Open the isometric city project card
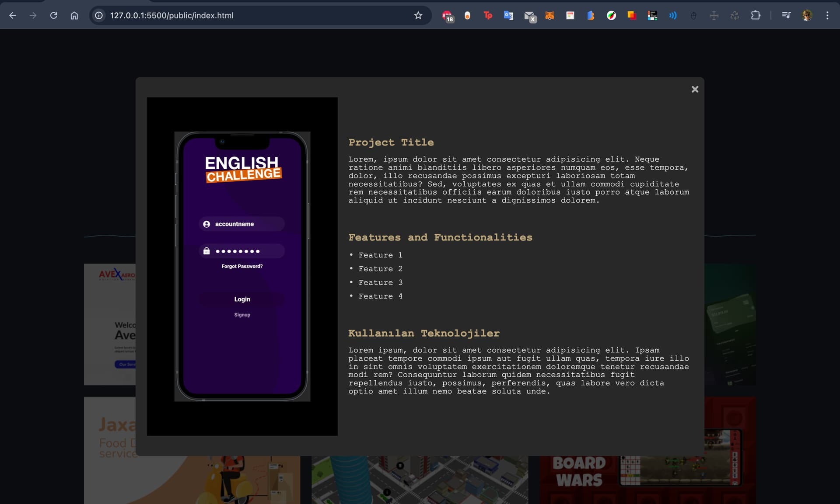The width and height of the screenshot is (840, 504). tap(420, 480)
